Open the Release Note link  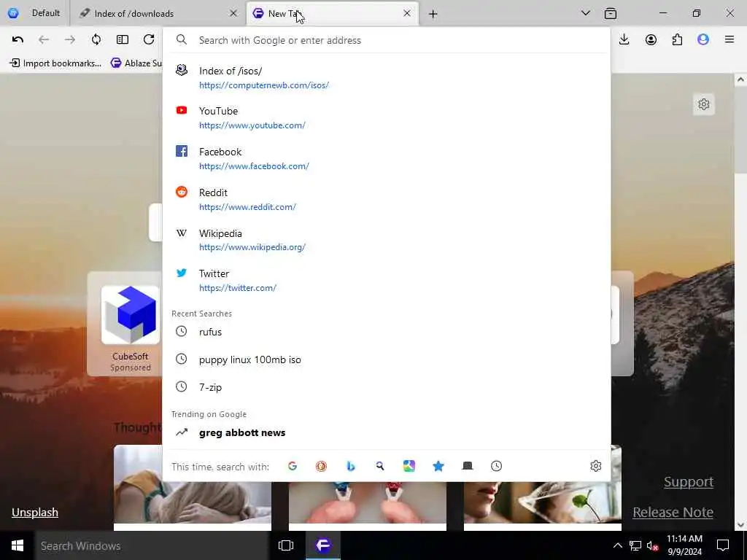point(673,513)
